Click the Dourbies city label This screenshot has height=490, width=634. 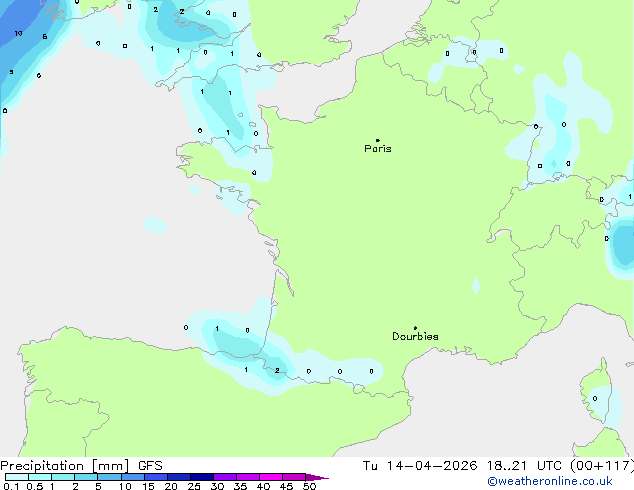(x=415, y=336)
